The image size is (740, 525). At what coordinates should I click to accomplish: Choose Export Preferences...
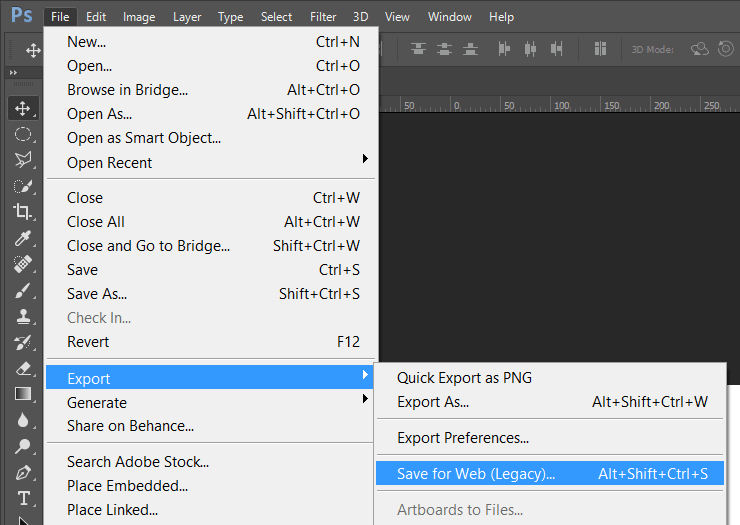coord(550,438)
